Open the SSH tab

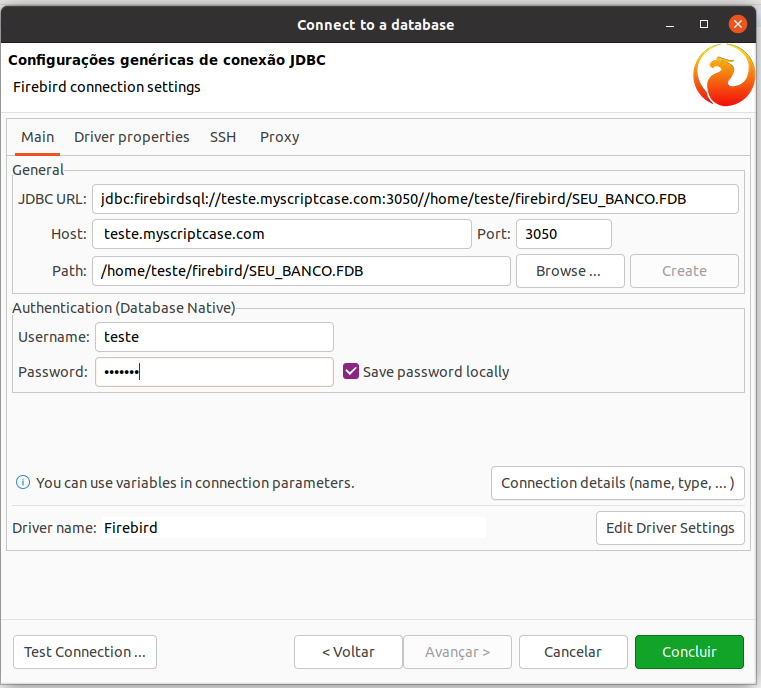[223, 137]
